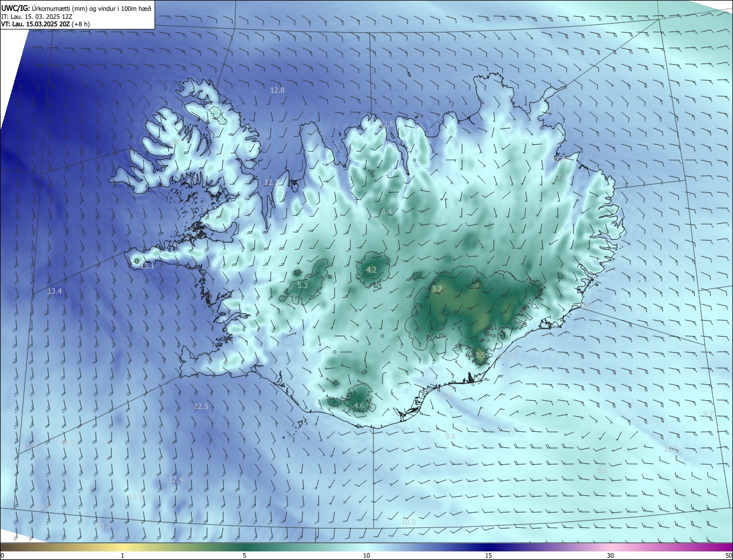Click the 3.7 value on Vatnajökull glacier
Screen dimensions: 733x560
[x=437, y=289]
